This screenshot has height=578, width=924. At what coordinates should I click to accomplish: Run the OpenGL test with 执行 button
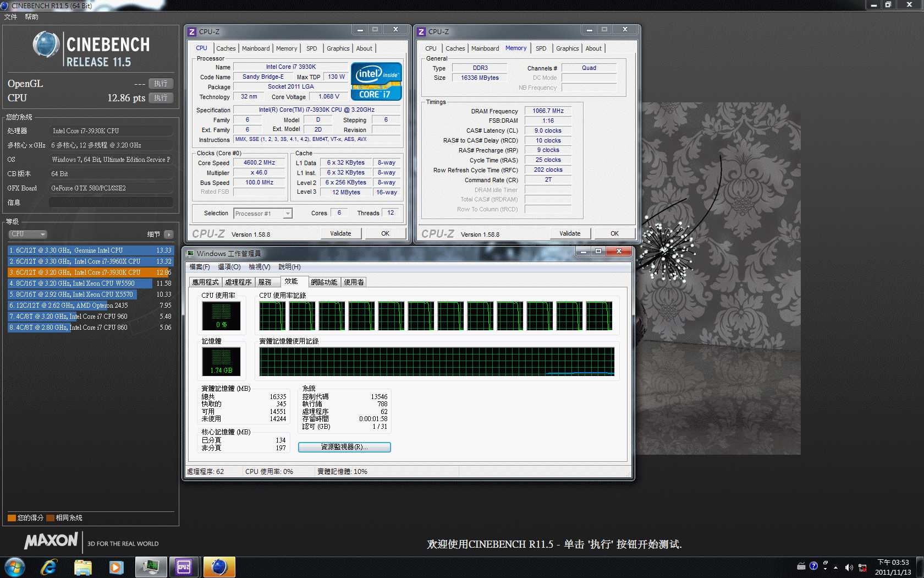coord(161,84)
